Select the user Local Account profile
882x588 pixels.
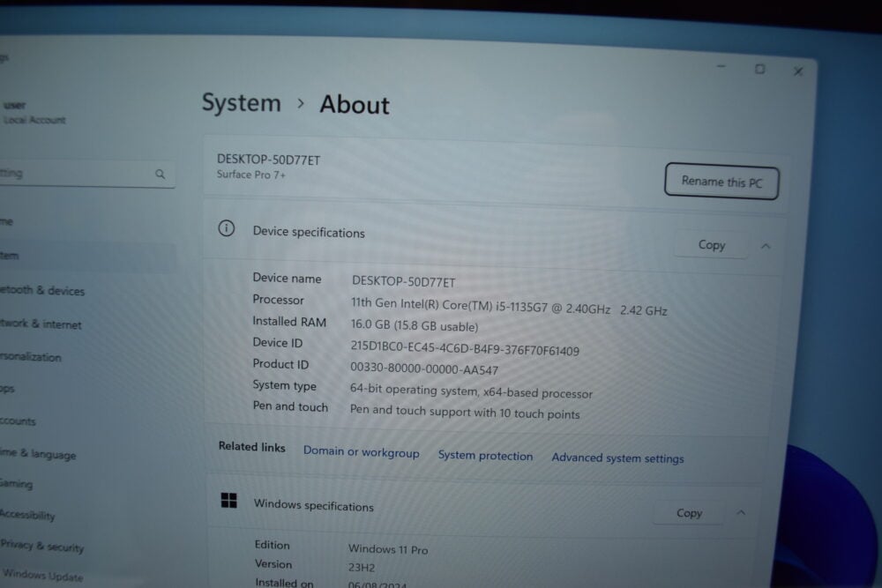pos(34,113)
